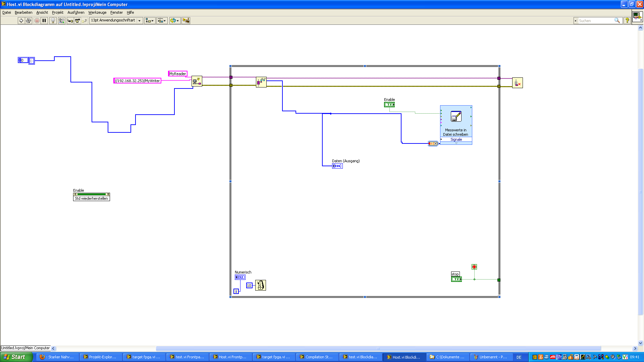Click the Suchen search field
The image size is (644, 362).
click(596, 21)
